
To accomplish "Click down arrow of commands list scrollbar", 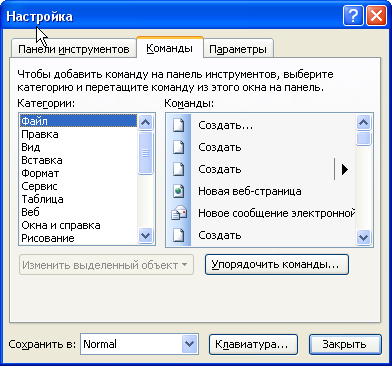I will pyautogui.click(x=363, y=237).
